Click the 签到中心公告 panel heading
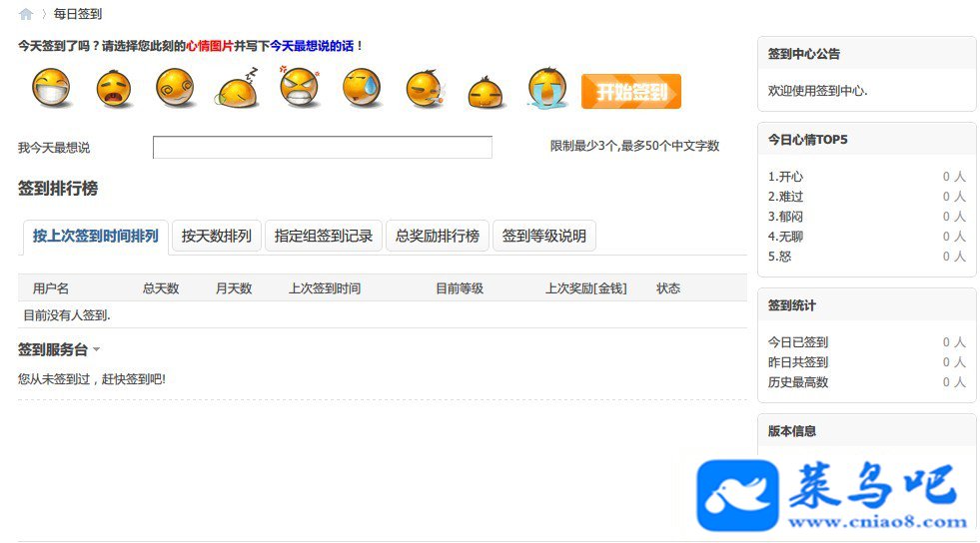 [x=804, y=54]
